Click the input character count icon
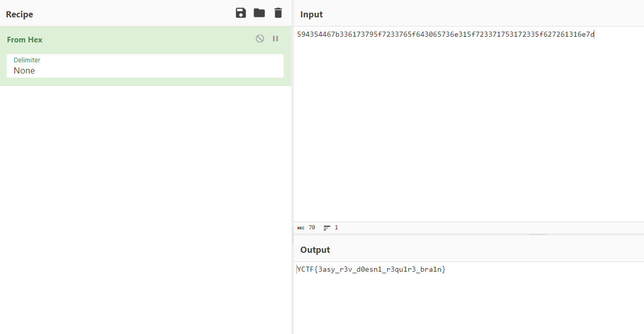The image size is (644, 334). tap(301, 228)
